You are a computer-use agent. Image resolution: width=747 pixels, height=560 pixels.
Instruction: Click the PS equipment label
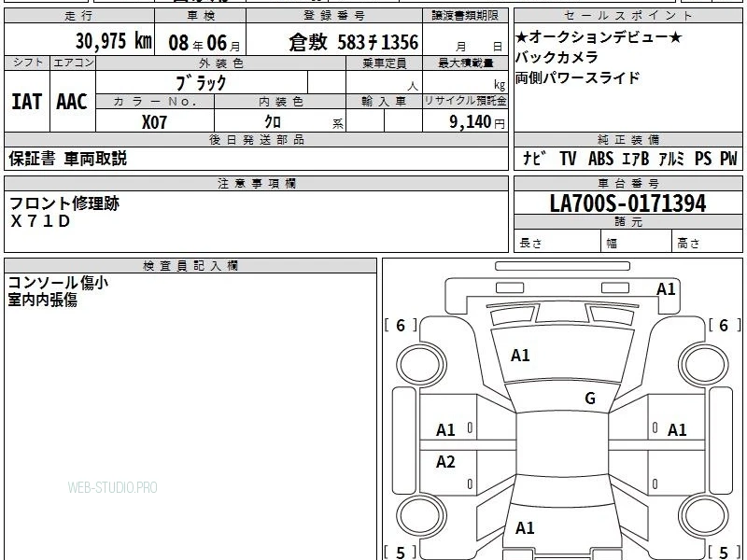coord(703,158)
